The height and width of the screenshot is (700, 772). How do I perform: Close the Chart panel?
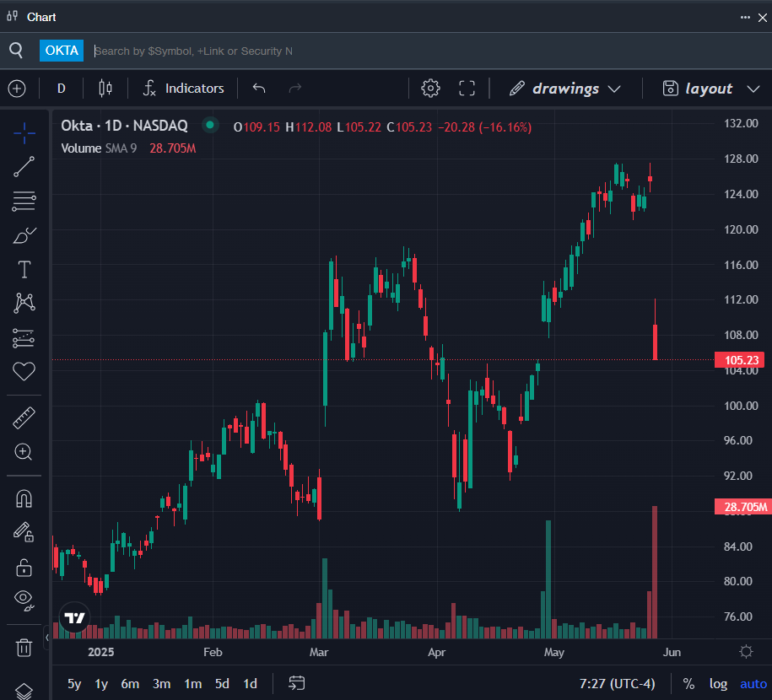pyautogui.click(x=763, y=18)
